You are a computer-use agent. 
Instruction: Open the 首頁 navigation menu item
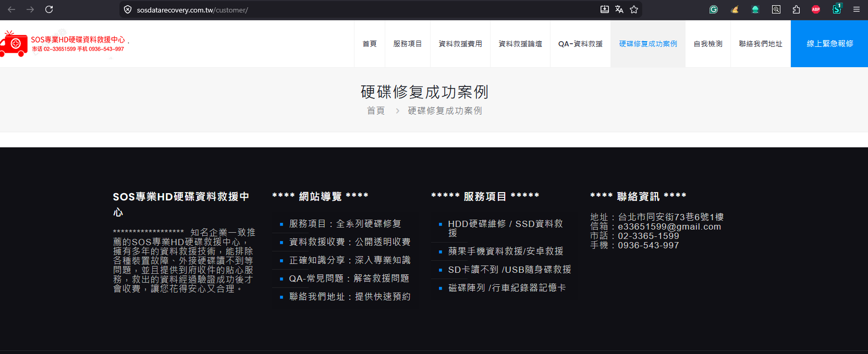[x=370, y=44]
